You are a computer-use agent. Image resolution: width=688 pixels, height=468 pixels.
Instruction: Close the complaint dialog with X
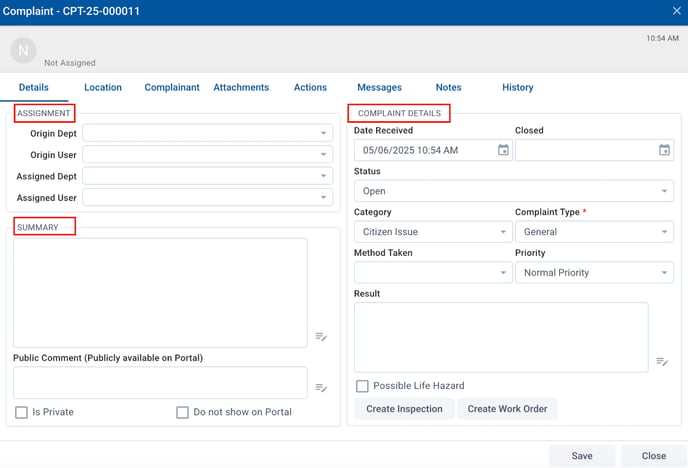click(x=675, y=11)
